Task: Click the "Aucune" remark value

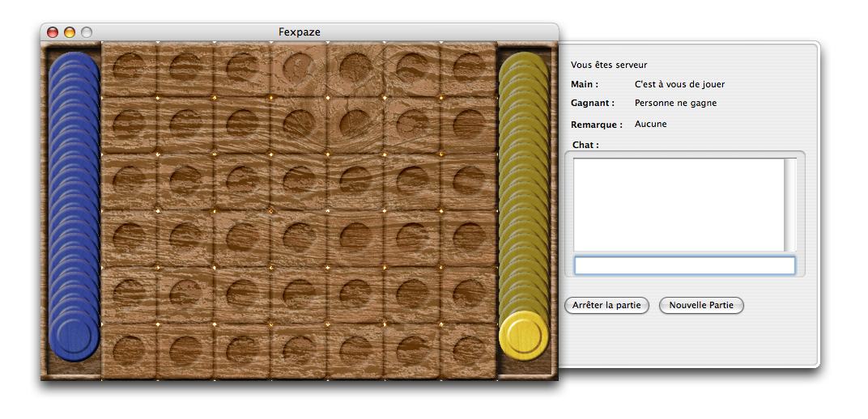Action: pos(650,124)
